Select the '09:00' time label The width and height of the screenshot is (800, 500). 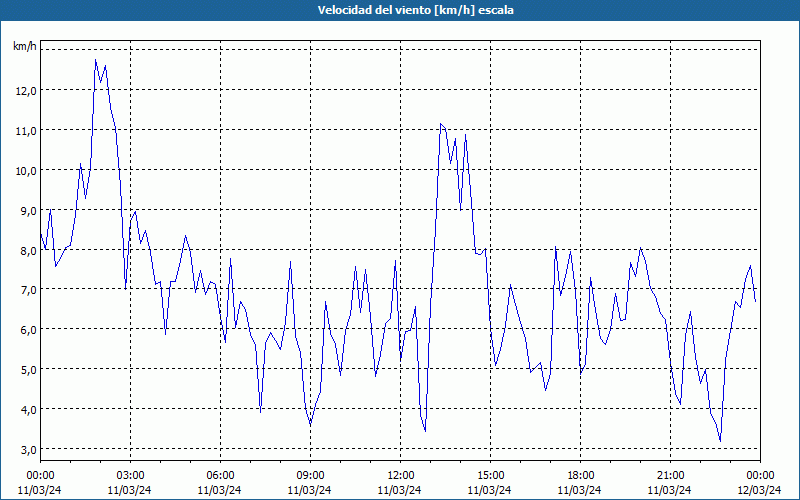click(310, 476)
